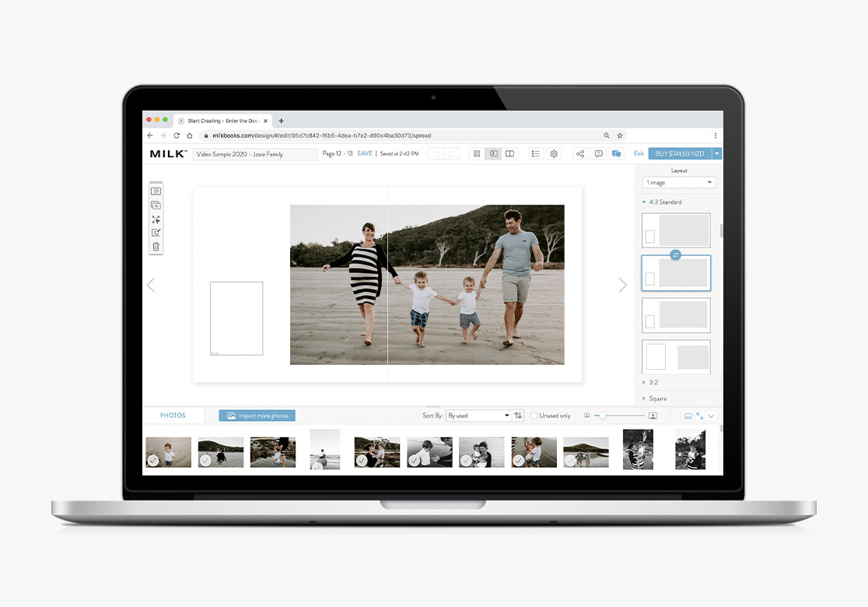Select the family beach photo on the spread
The image size is (868, 607).
(427, 285)
